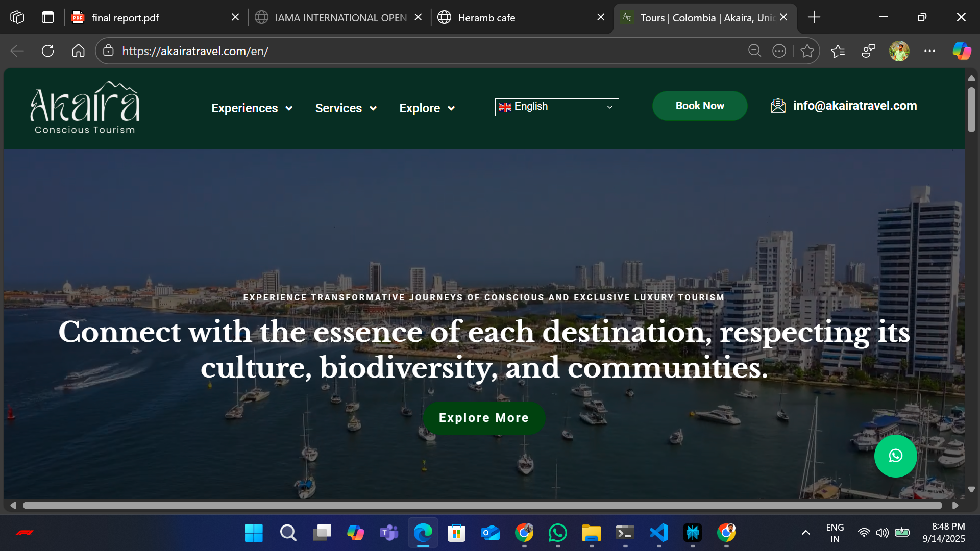Open the tab actions menu icon
980x551 pixels.
point(47,17)
